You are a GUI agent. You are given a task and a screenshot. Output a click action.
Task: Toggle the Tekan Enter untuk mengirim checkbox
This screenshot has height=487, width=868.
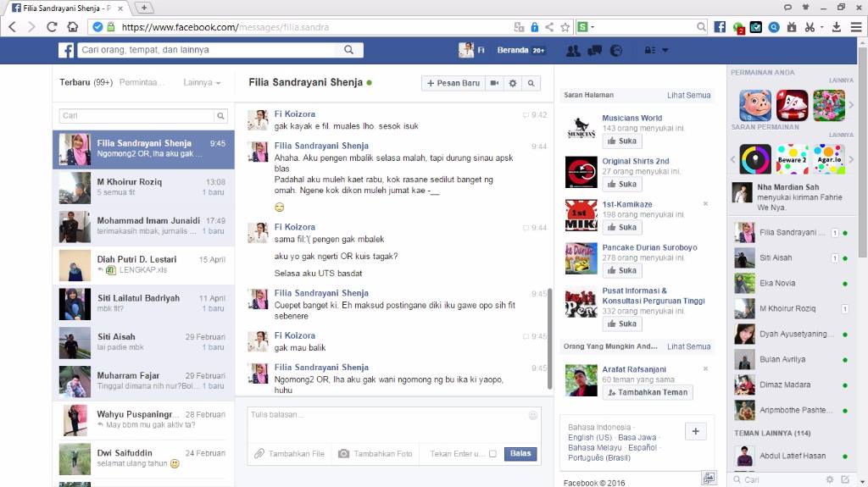[x=492, y=454]
